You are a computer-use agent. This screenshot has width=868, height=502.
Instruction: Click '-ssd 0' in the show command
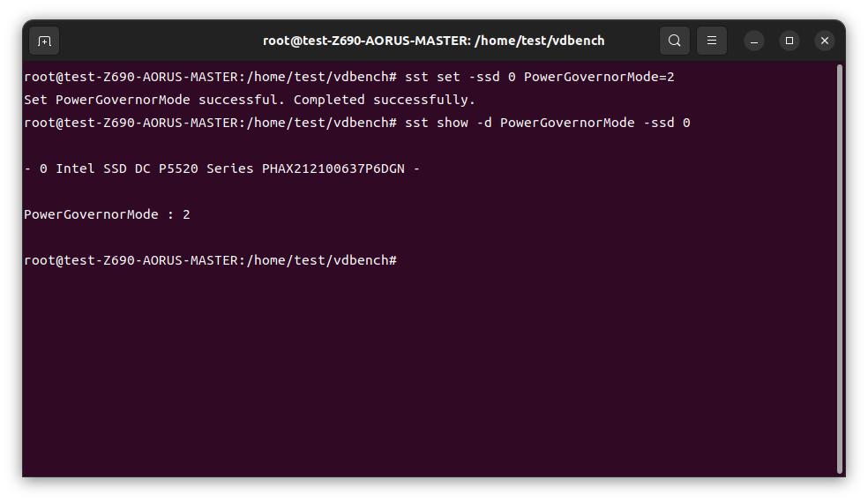(666, 124)
